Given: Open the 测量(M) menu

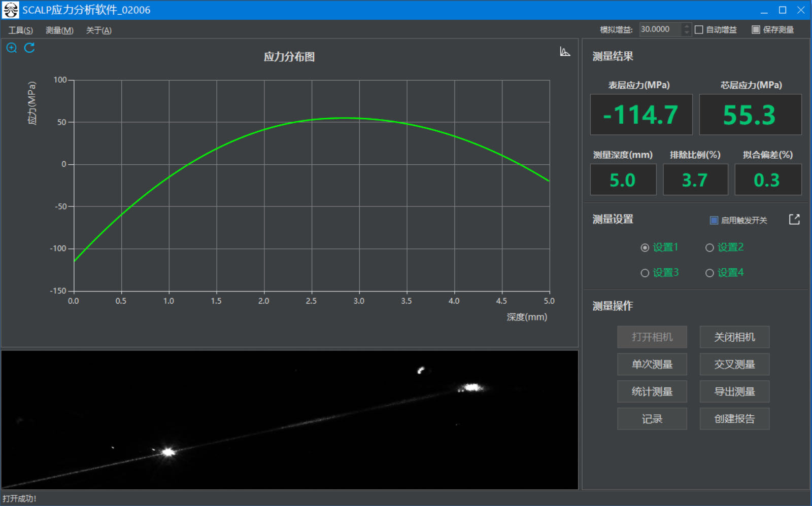Looking at the screenshot, I should click(59, 30).
